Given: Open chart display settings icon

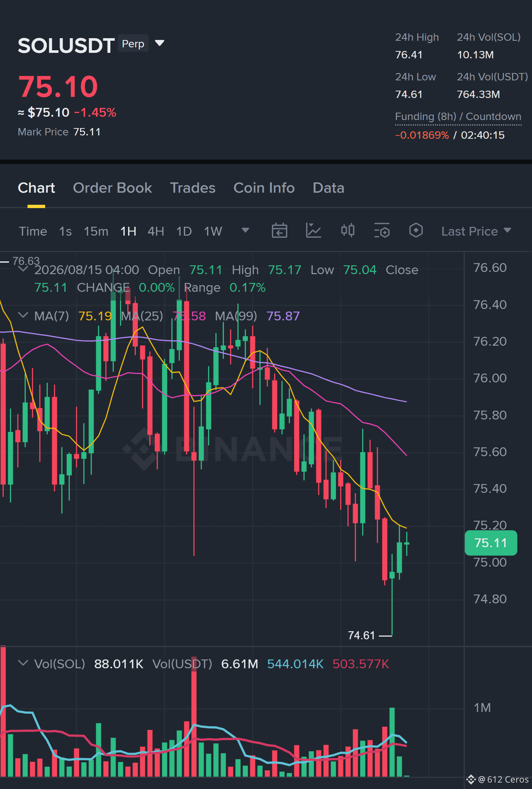Looking at the screenshot, I should 382,231.
